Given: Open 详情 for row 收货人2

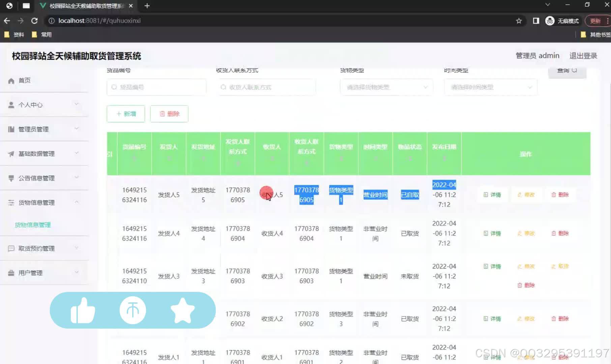Looking at the screenshot, I should point(492,319).
